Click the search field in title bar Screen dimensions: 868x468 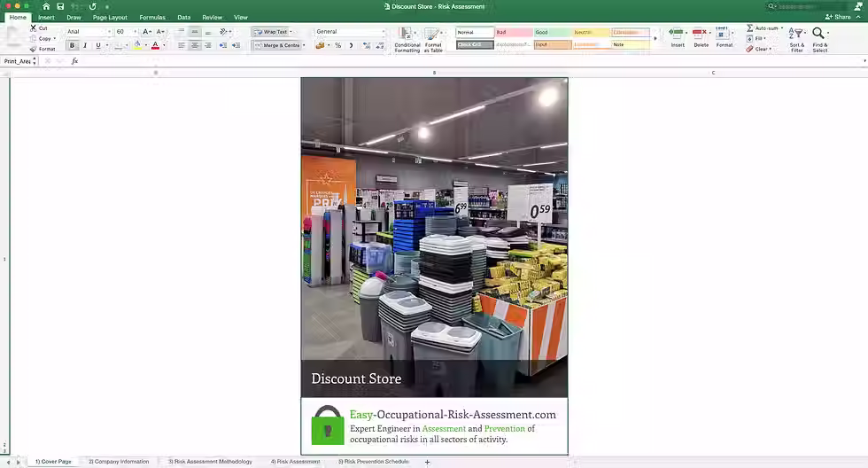804,6
